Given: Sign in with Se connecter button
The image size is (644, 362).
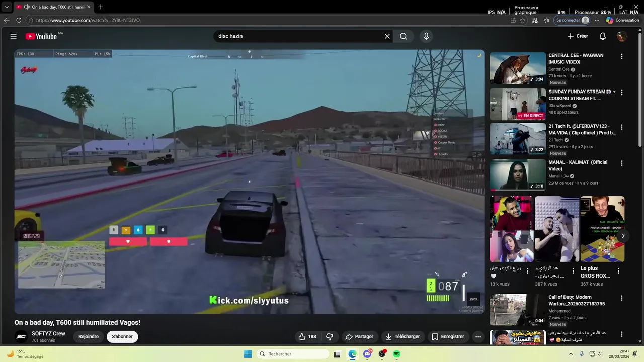Looking at the screenshot, I should [573, 20].
